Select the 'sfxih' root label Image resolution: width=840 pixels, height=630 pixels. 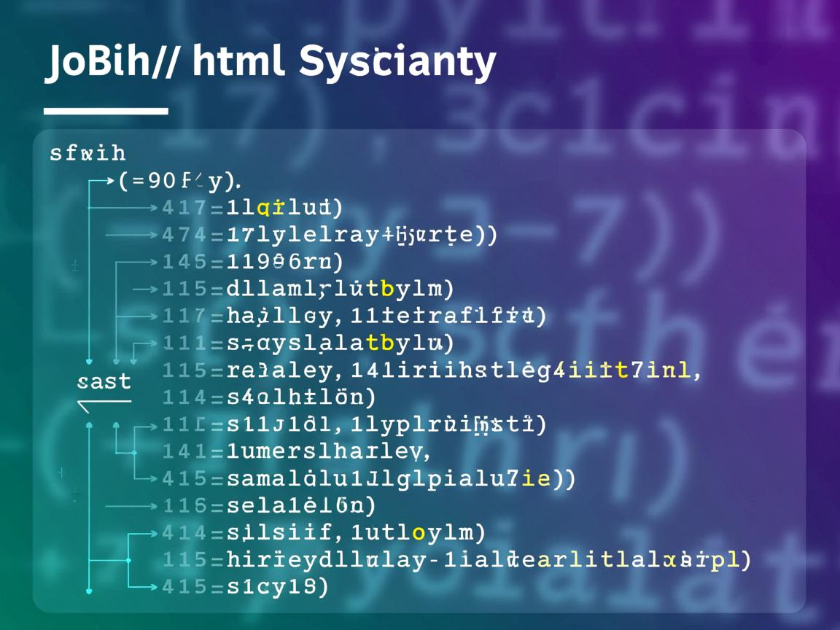pyautogui.click(x=87, y=153)
